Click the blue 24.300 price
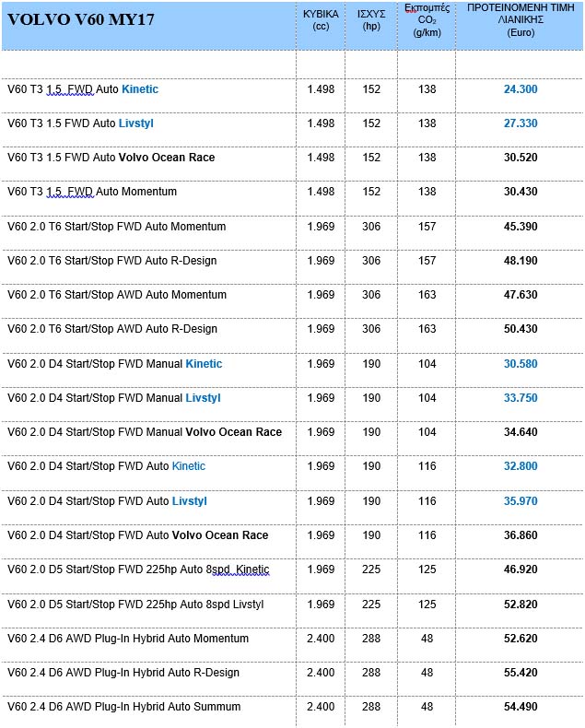This screenshot has width=585, height=728. point(521,89)
